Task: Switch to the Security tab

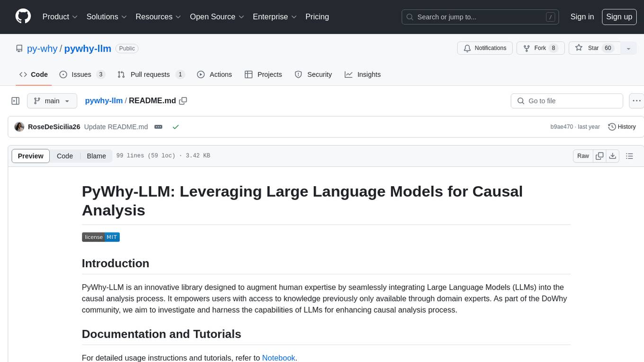Action: coord(313,74)
